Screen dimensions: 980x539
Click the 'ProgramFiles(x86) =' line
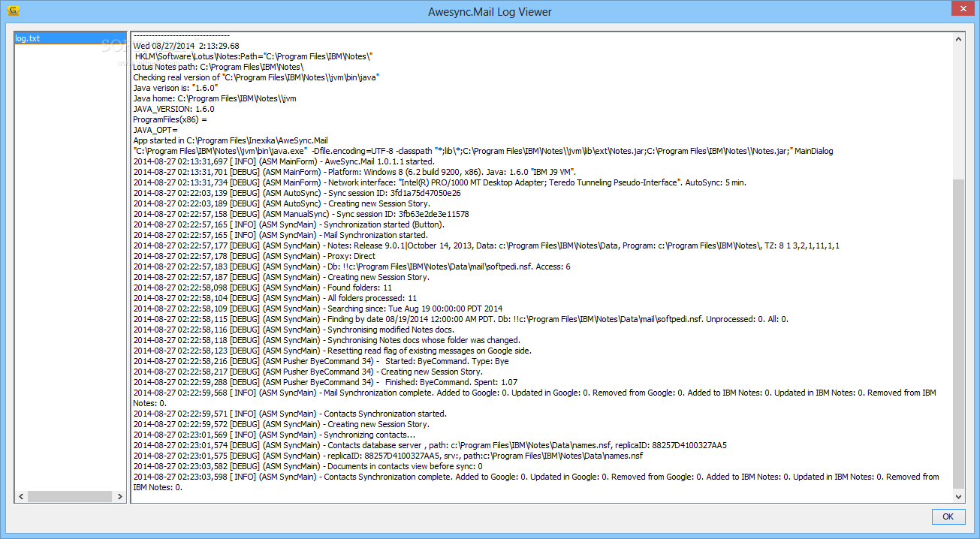click(170, 119)
